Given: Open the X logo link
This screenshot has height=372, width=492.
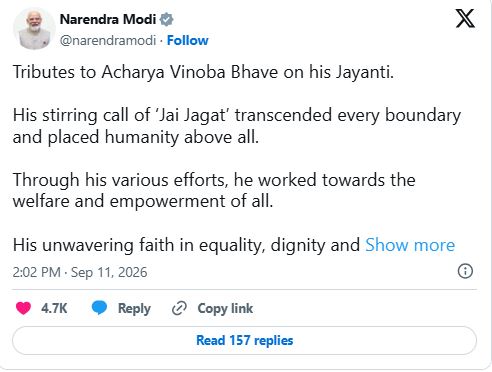Looking at the screenshot, I should (x=465, y=19).
